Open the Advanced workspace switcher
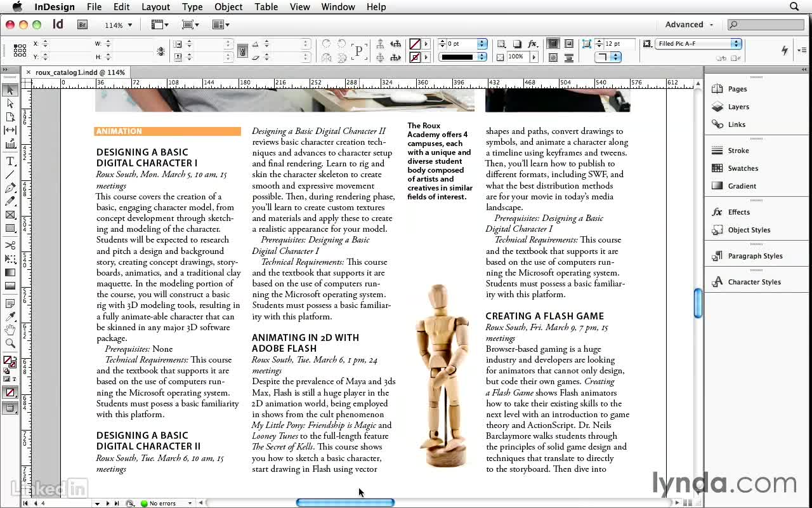The width and height of the screenshot is (812, 508). (689, 25)
